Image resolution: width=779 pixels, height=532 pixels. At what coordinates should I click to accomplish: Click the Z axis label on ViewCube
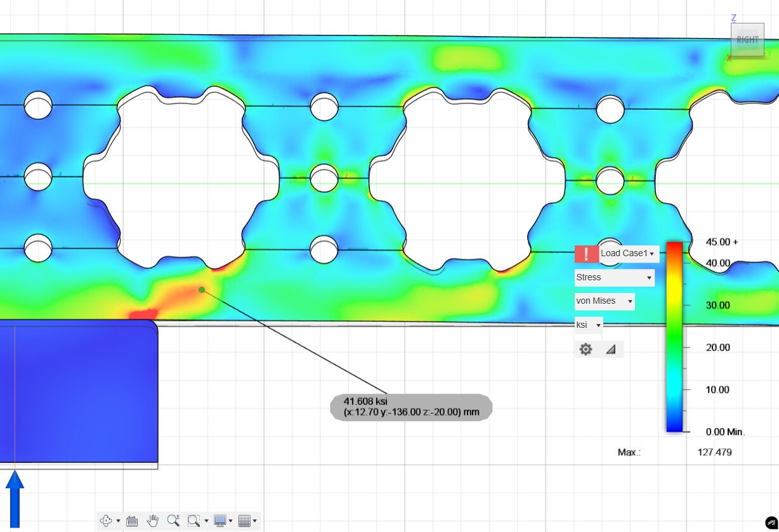click(734, 18)
